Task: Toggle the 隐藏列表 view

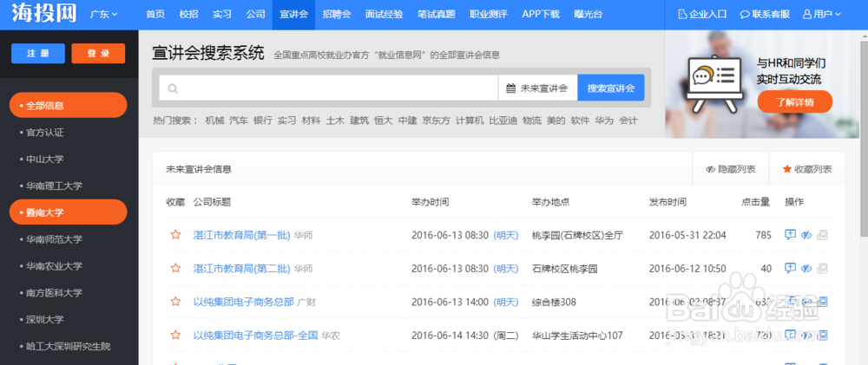Action: click(731, 169)
